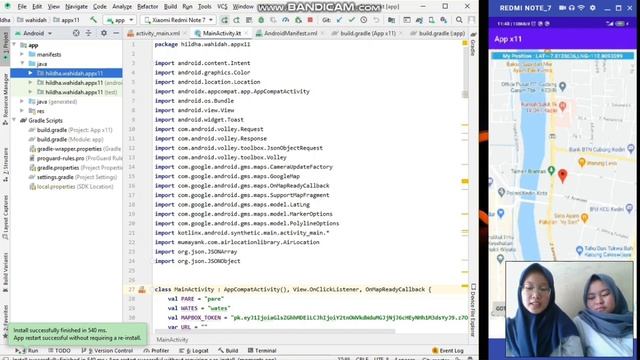Expand the res folder
Screen dimensions: 640x360
[22, 111]
